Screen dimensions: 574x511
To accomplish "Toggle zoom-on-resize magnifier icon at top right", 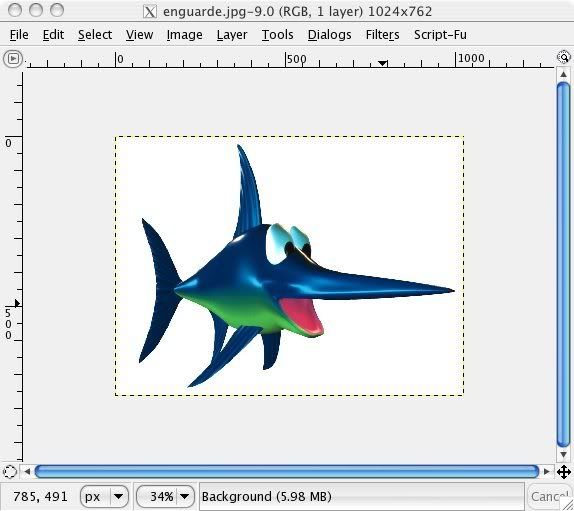I will click(564, 57).
